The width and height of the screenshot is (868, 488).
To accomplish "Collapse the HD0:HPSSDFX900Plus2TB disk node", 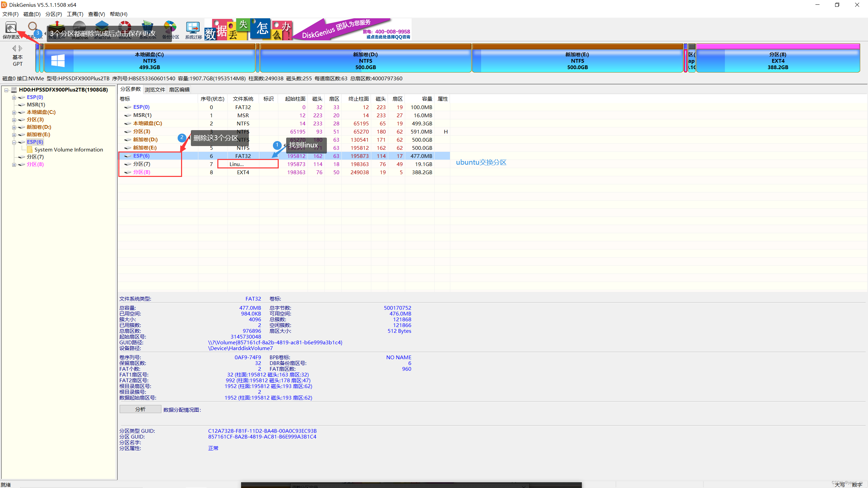I will pos(6,90).
